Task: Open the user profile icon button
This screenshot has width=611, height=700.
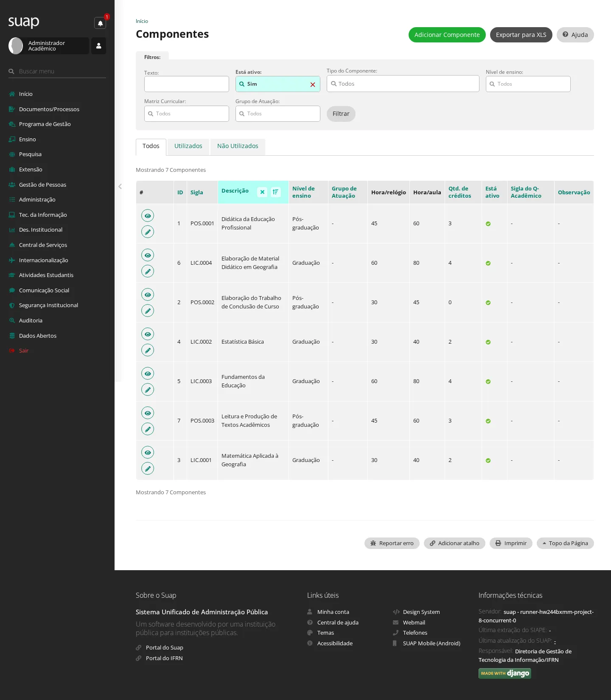Action: click(x=98, y=46)
